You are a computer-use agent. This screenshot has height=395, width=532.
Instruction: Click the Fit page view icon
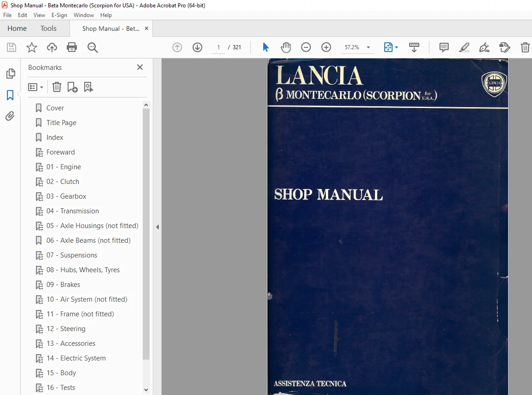(388, 47)
